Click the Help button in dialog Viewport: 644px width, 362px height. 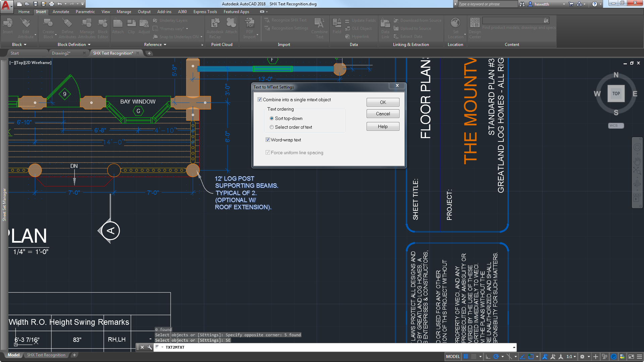click(x=383, y=126)
